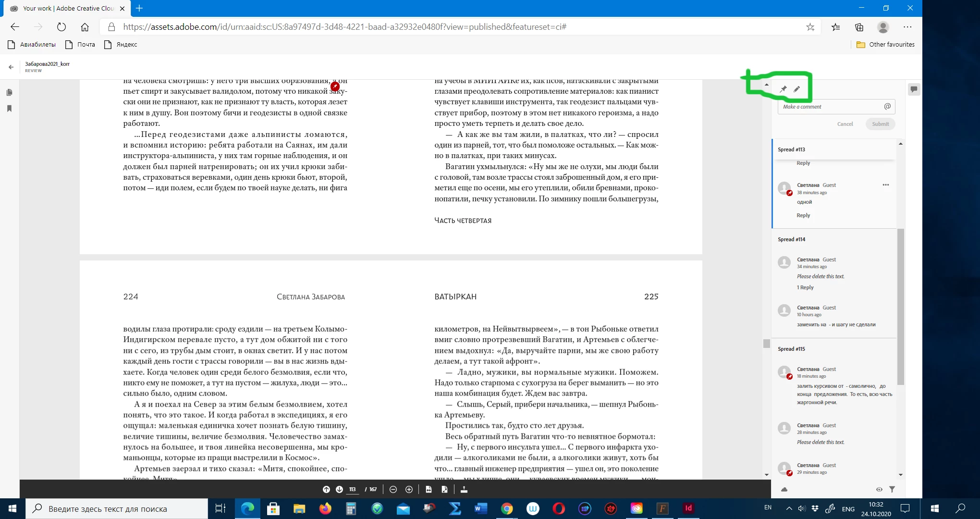Toggle comment visibility eye icon
980x519 pixels.
click(879, 489)
